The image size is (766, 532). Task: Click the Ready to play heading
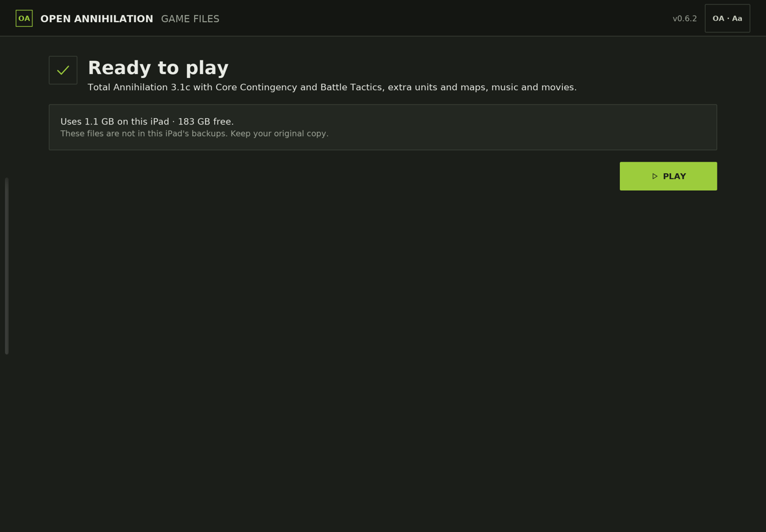pyautogui.click(x=158, y=68)
